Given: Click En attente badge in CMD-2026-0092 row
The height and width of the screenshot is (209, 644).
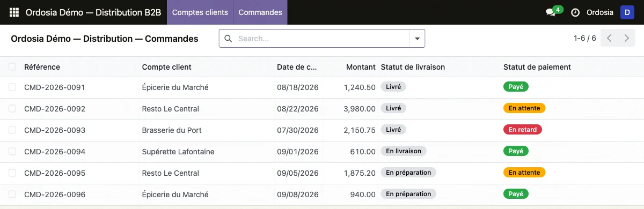Looking at the screenshot, I should coord(524,108).
